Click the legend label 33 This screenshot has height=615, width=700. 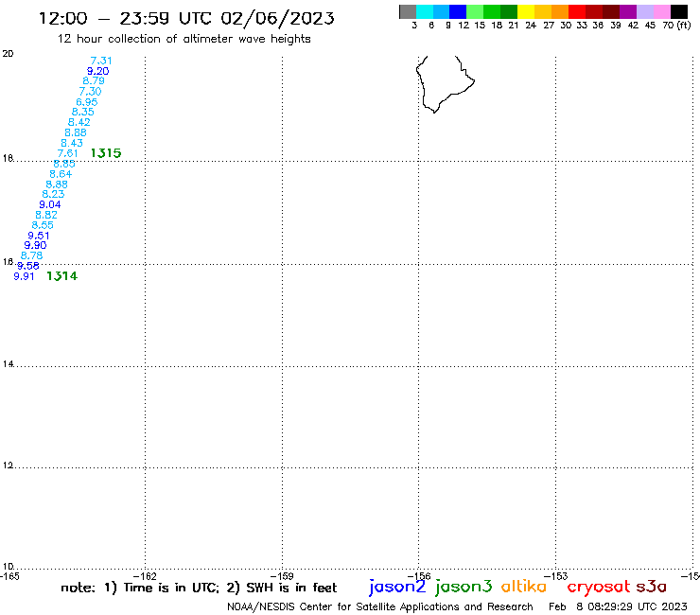pyautogui.click(x=582, y=26)
